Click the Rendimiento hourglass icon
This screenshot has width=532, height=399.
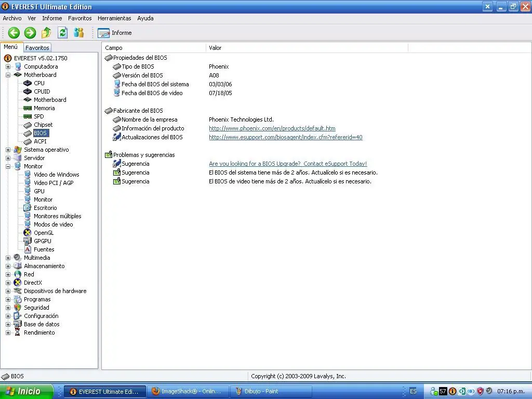(x=18, y=332)
